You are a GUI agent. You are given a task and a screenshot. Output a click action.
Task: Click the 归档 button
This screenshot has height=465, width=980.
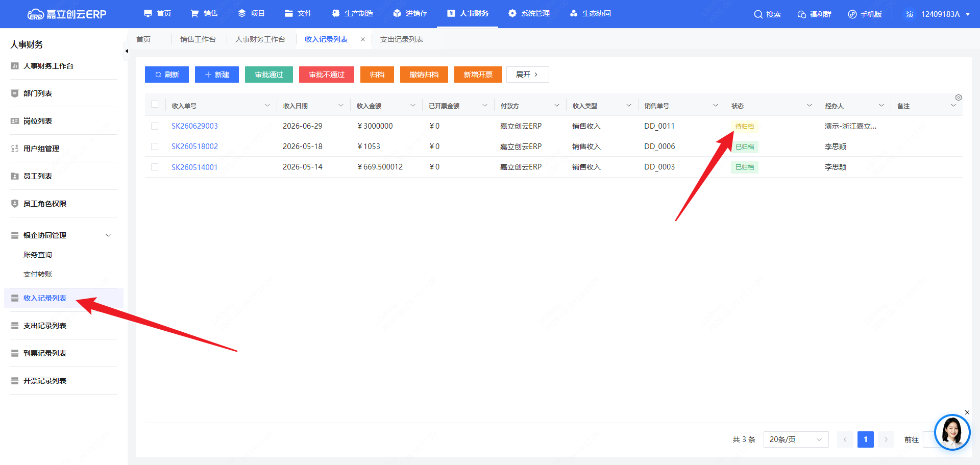pyautogui.click(x=377, y=75)
